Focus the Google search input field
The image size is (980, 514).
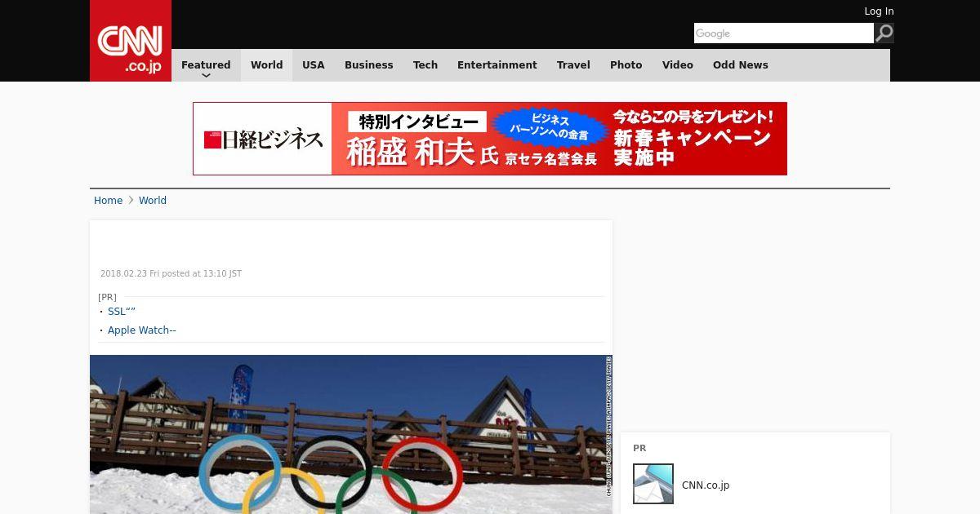tap(784, 33)
